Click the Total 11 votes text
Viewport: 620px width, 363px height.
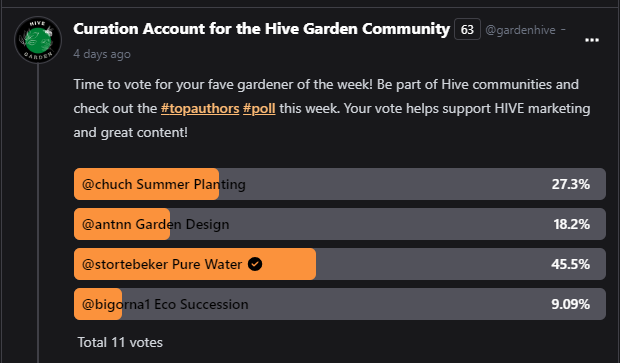pyautogui.click(x=120, y=342)
